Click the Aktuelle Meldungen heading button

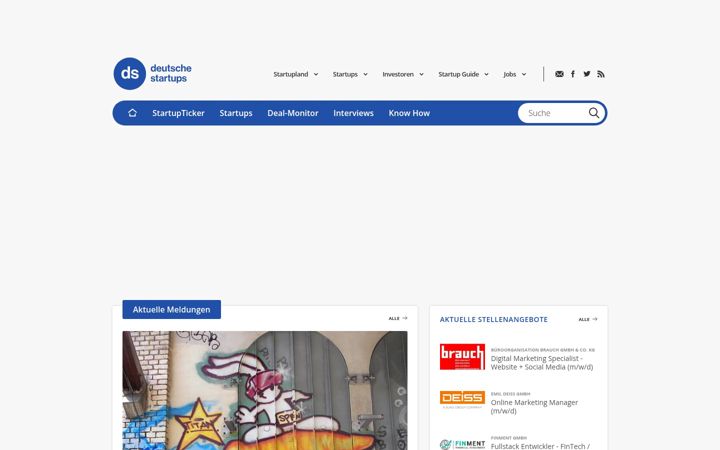pyautogui.click(x=171, y=309)
